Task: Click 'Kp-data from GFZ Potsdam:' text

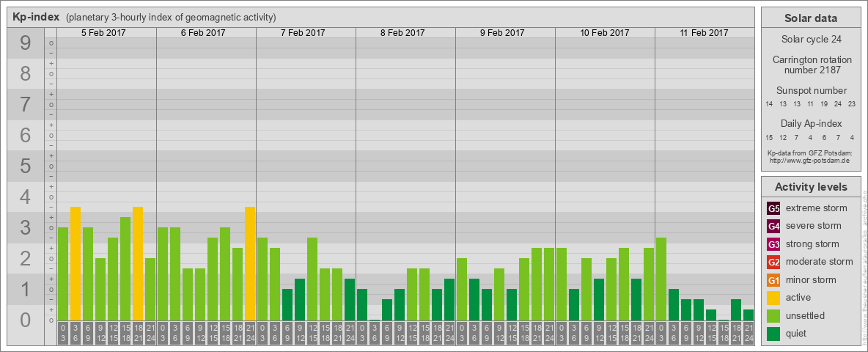Action: coord(809,153)
